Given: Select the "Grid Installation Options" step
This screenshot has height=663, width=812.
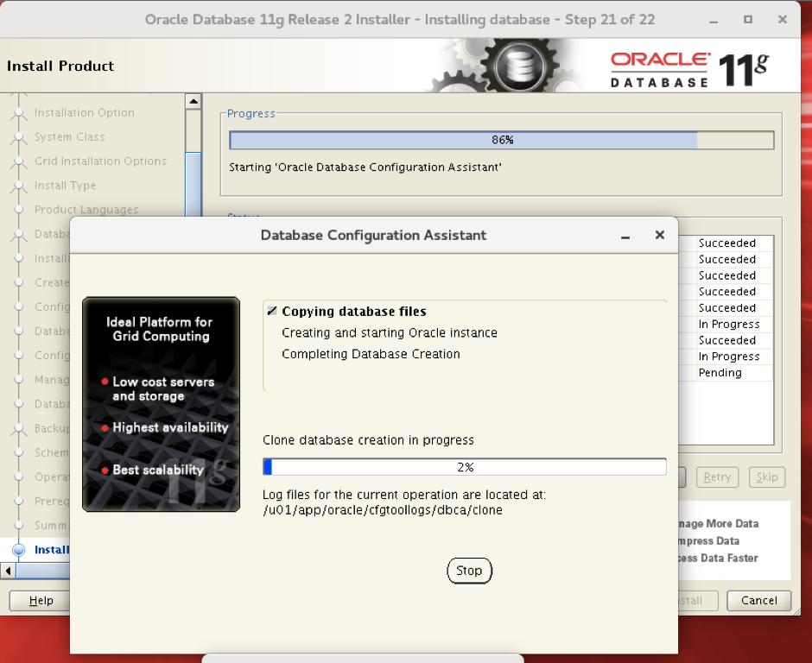Looking at the screenshot, I should click(x=101, y=161).
